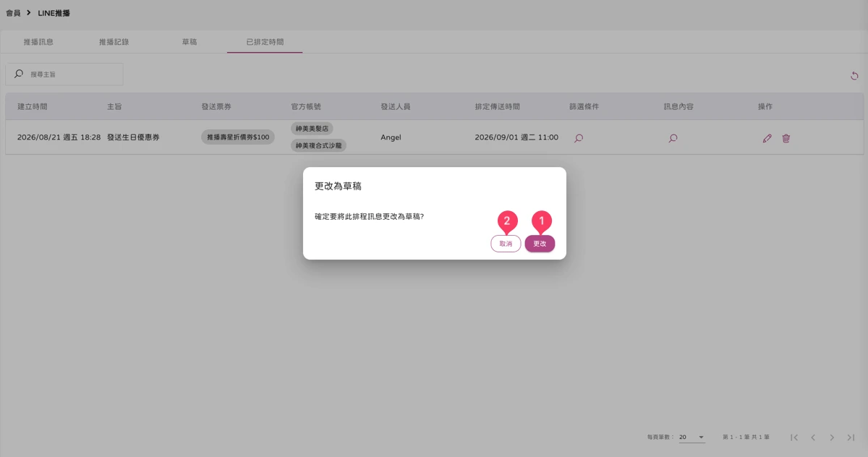This screenshot has width=868, height=457.
Task: Click the 建立時間 column header
Action: point(33,106)
